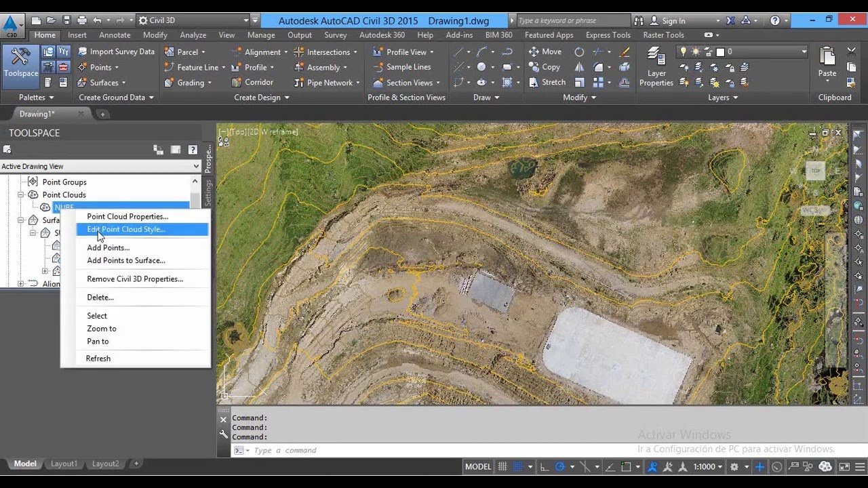Click the new drawing tab plus button

(x=103, y=114)
